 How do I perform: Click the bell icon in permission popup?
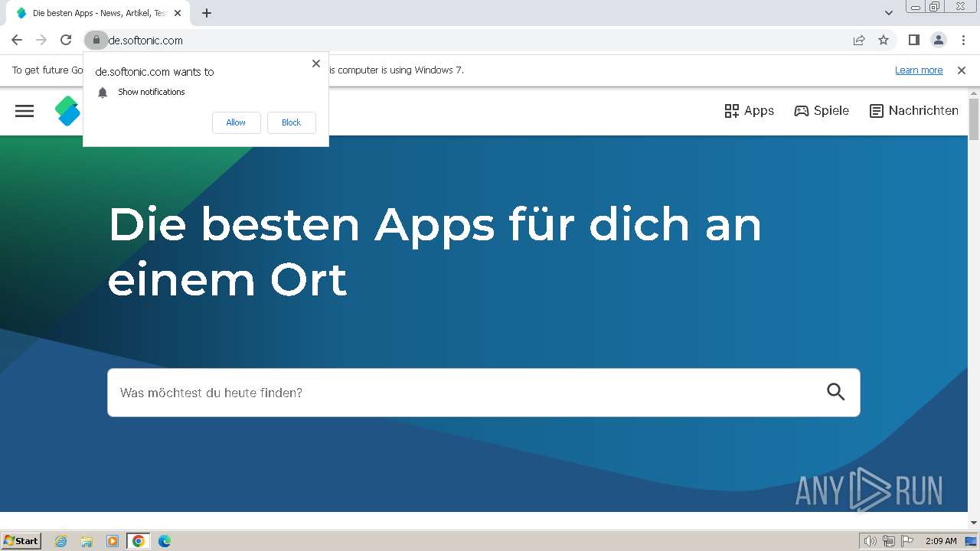103,93
